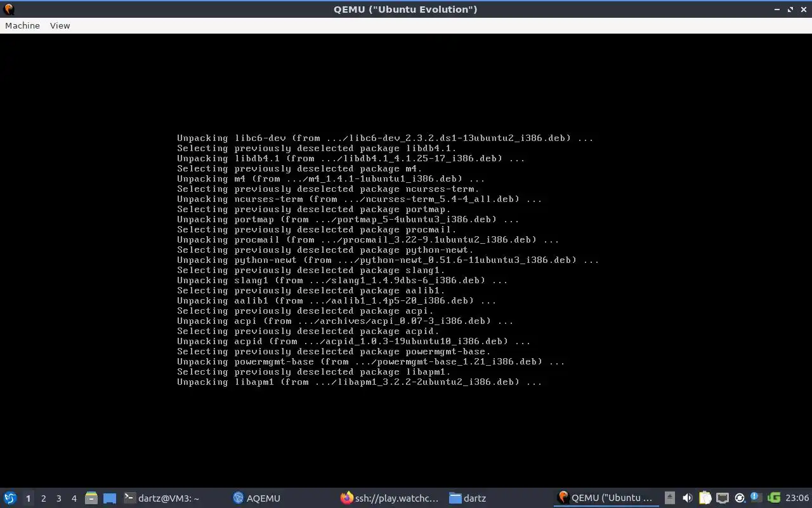Click the line 'Unpacking slang1'

pos(343,280)
